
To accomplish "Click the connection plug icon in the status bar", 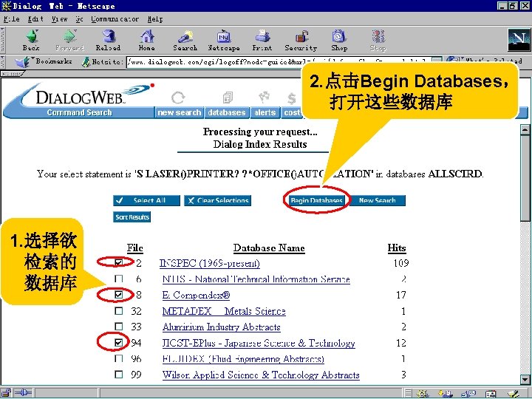I will (x=23, y=393).
